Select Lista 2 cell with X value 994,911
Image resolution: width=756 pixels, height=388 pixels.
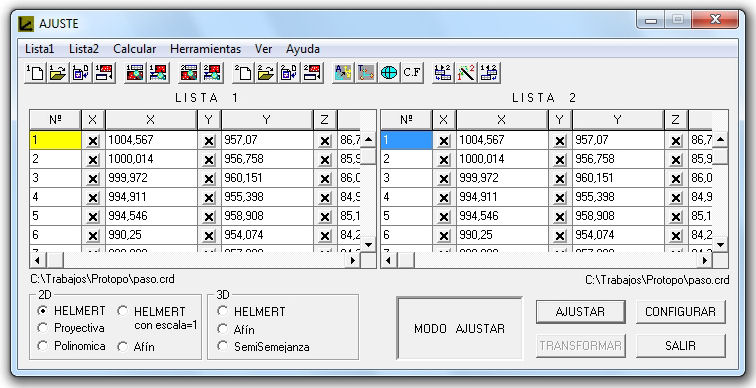[x=502, y=197]
